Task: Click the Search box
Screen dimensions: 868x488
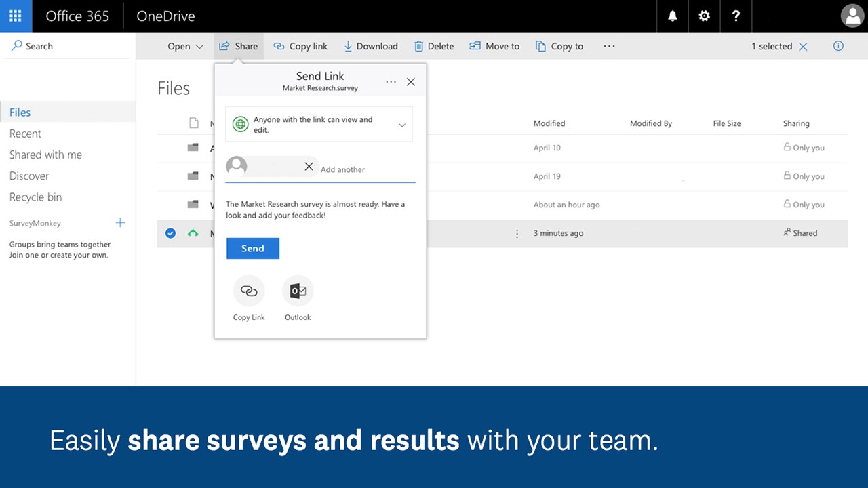Action: click(x=68, y=46)
